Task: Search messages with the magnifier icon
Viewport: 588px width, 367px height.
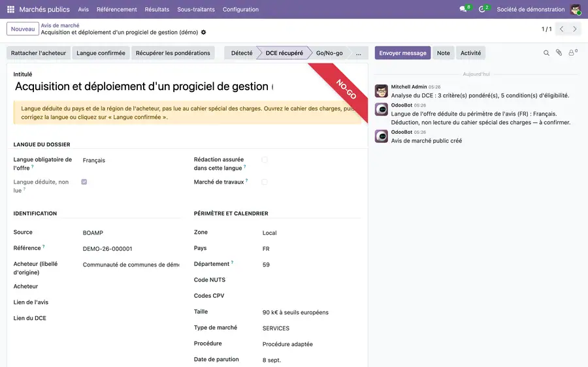Action: click(546, 53)
